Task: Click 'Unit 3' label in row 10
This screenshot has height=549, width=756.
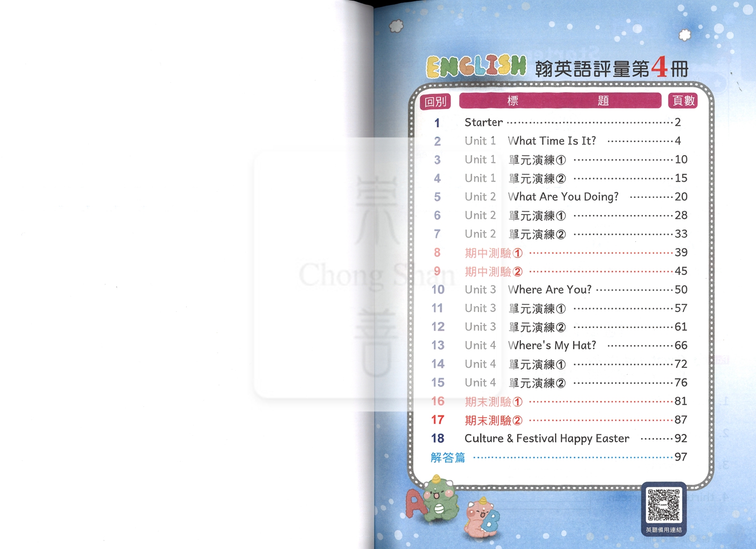Action: pos(480,290)
